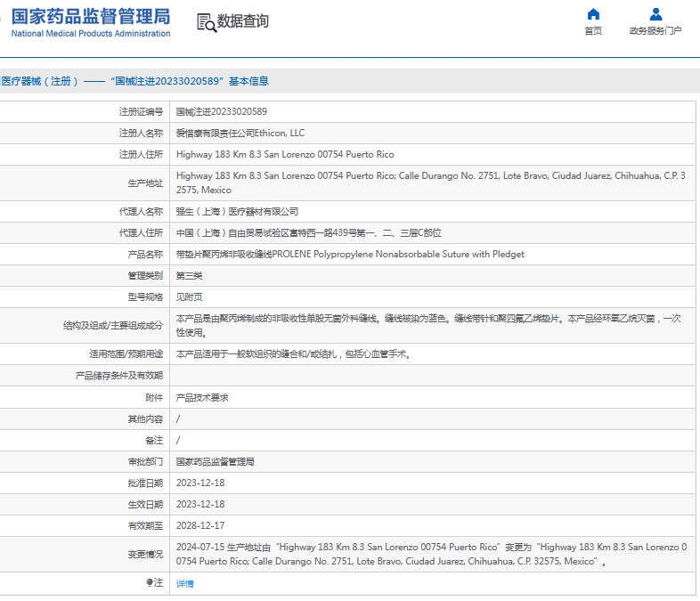Select the 注册证编号 value 国械注进20233020589
The image size is (700, 601).
pos(222,111)
